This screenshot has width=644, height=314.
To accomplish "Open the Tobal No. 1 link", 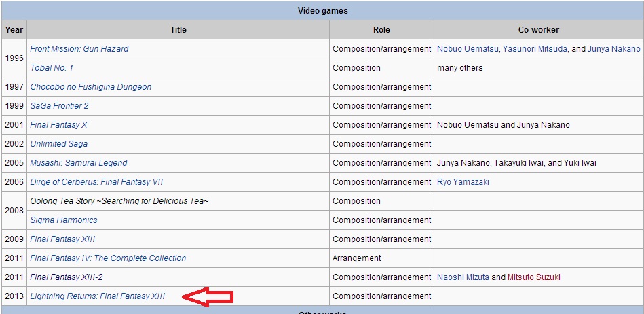I will coord(52,68).
